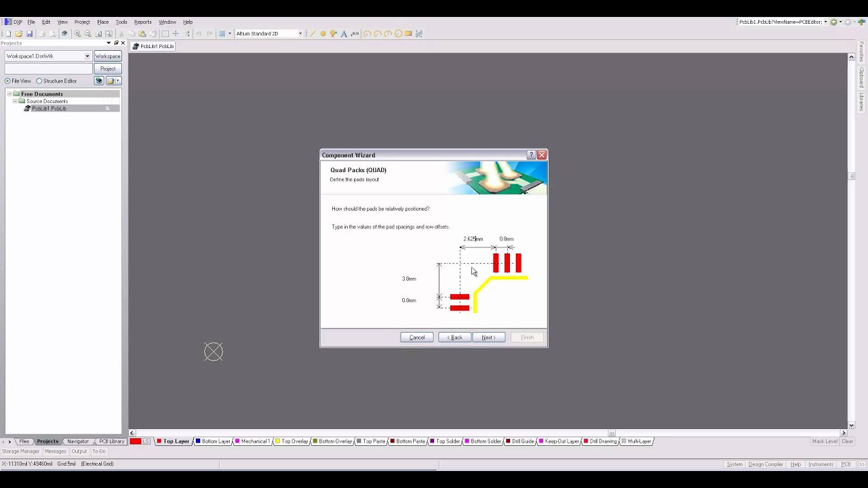Open the Place menu

(102, 22)
